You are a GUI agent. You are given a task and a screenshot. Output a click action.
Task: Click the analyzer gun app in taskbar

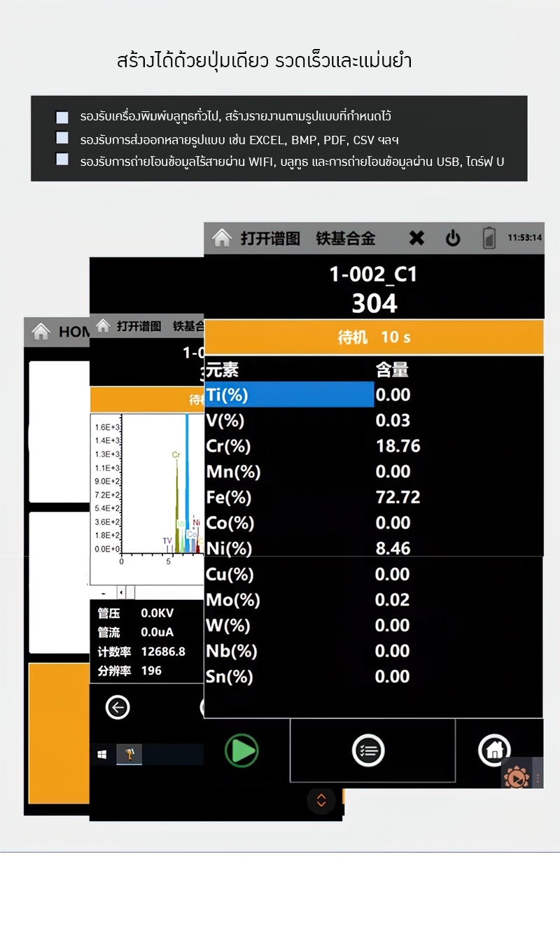pos(129,755)
